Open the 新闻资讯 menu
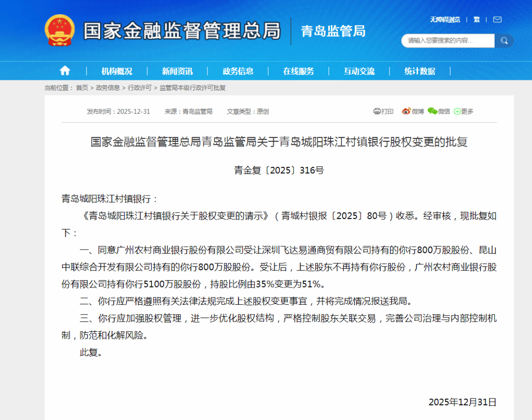Viewport: 532px width, 420px height. (177, 71)
